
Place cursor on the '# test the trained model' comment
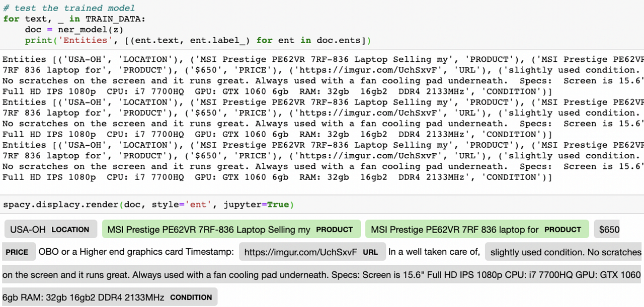pos(69,8)
